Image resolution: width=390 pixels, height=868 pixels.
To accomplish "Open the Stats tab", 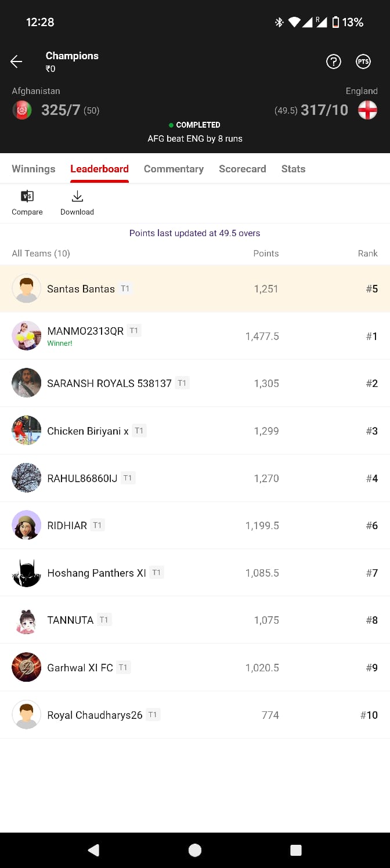I will coord(293,169).
